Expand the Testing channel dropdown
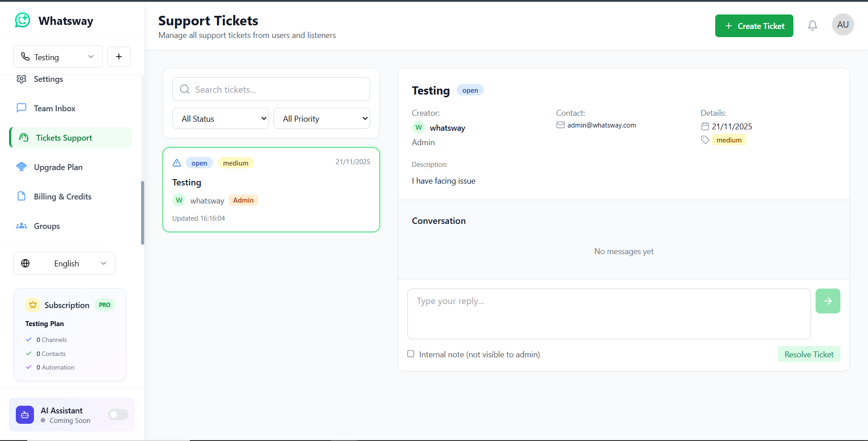Screen dimensions: 868x441 (58, 57)
